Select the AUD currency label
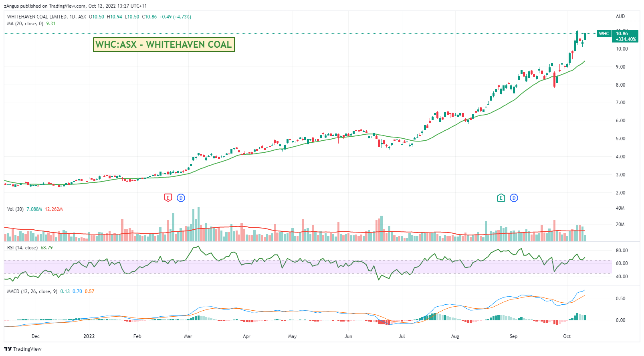644x356 pixels. tap(620, 16)
